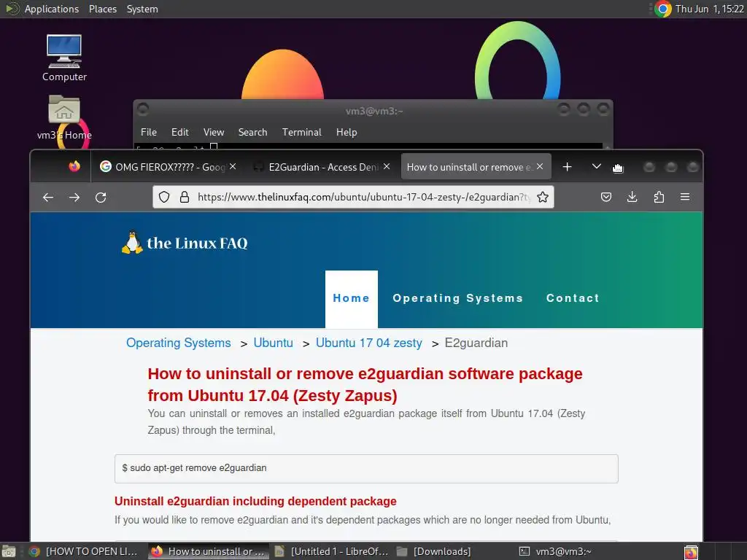Select vm3's Home folder desktop icon
The height and width of the screenshot is (560, 747).
(64, 117)
